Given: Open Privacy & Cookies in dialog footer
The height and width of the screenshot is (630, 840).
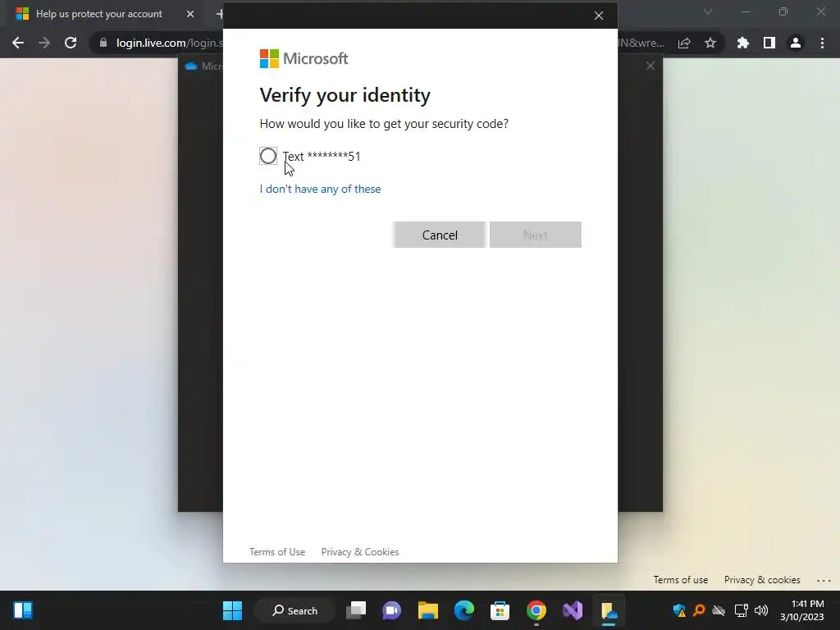Looking at the screenshot, I should pos(360,552).
